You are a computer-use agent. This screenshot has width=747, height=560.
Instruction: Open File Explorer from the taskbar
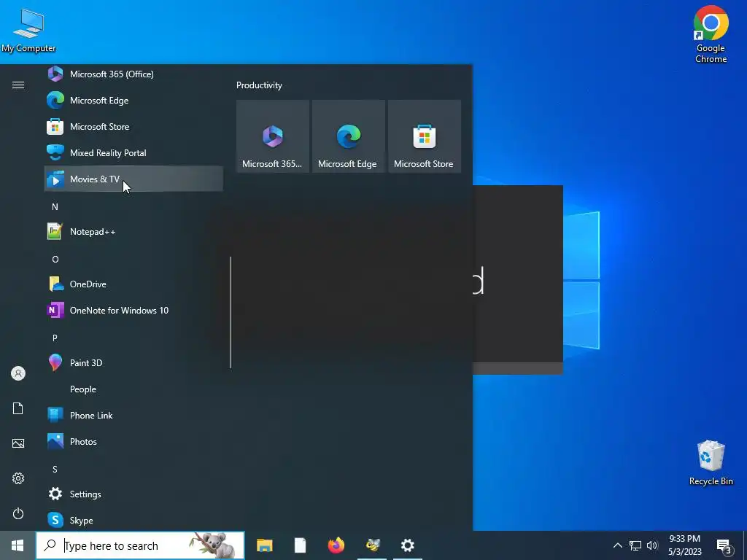264,545
